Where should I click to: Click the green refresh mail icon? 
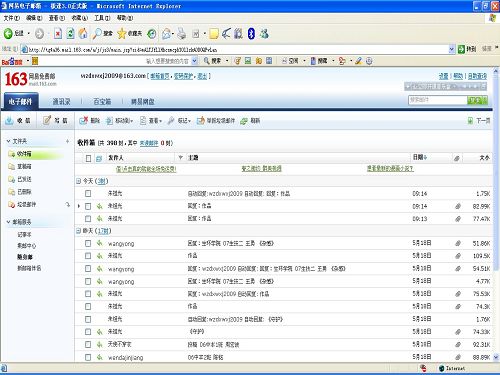[244, 121]
